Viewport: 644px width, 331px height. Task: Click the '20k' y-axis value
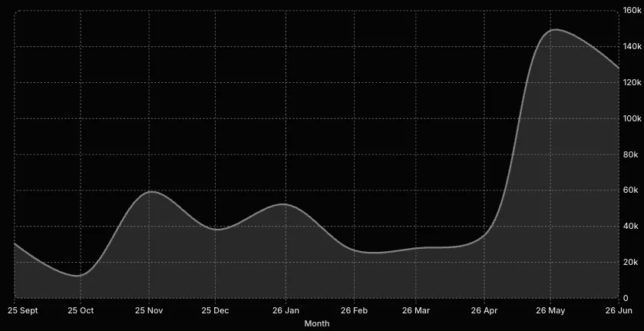tap(630, 262)
